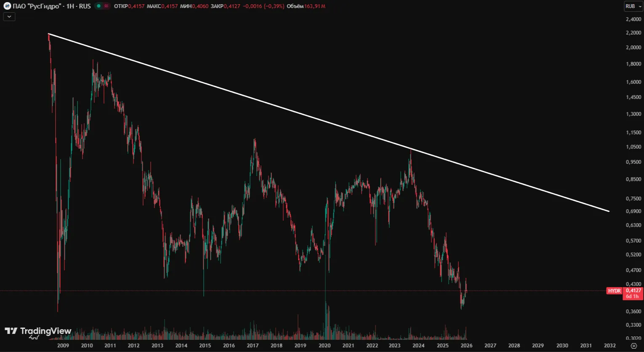Image resolution: width=644 pixels, height=352 pixels.
Task: Open the RUB currency dropdown
Action: (x=633, y=6)
